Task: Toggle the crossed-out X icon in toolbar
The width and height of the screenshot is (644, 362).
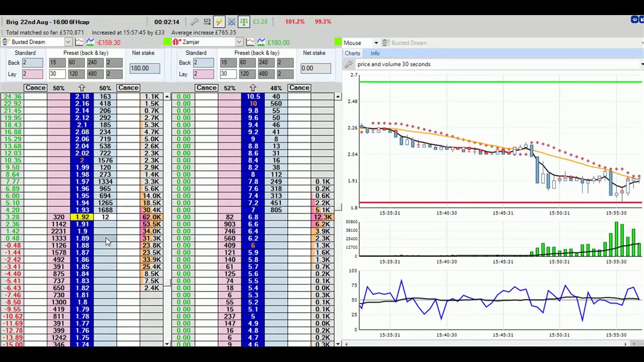Action: (231, 22)
